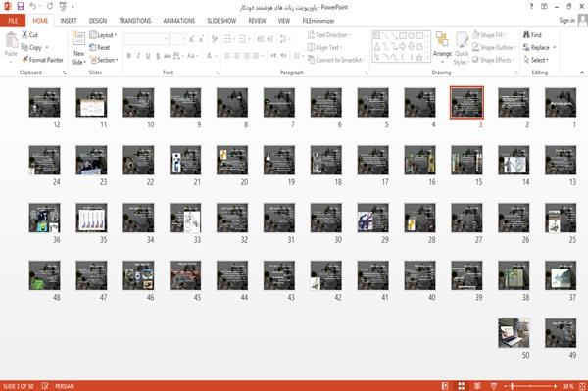Toggle Strikethrough formatting
Image resolution: width=588 pixels, height=391 pixels.
[168, 56]
